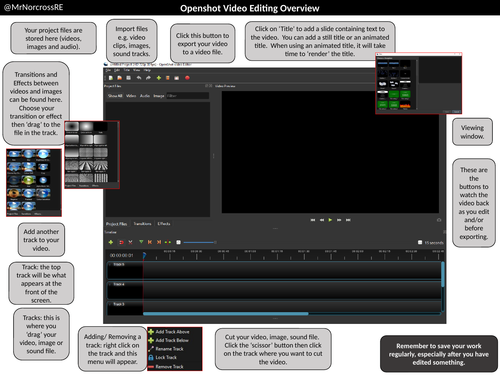The width and height of the screenshot is (500, 375).
Task: Toggle the red magnet snapping button
Action: click(121, 242)
